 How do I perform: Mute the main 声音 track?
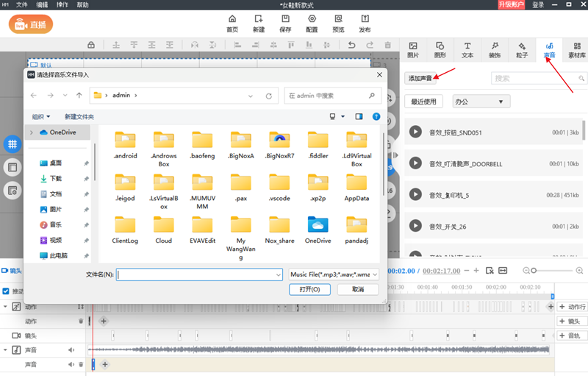point(71,350)
